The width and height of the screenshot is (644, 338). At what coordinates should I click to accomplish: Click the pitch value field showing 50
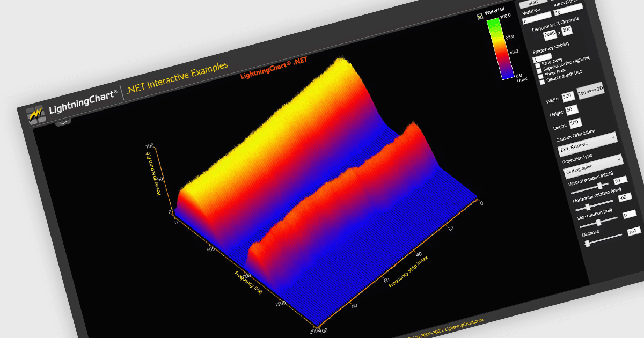(620, 180)
